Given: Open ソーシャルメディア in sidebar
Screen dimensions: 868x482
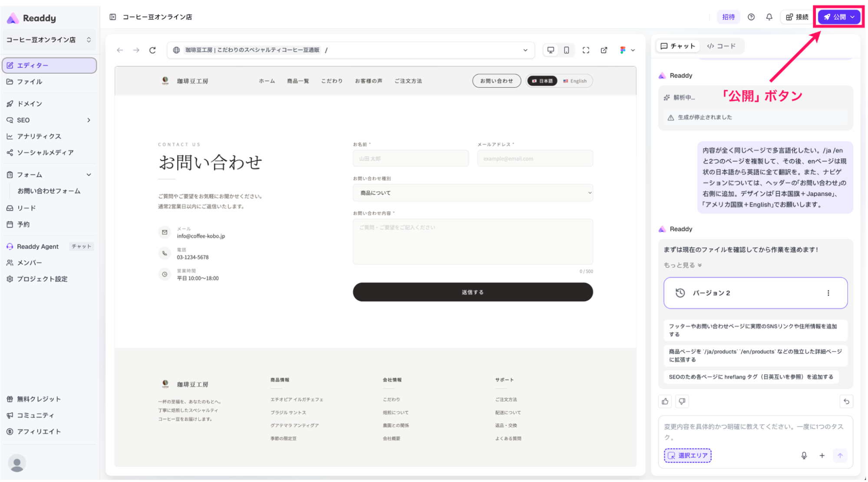Looking at the screenshot, I should pyautogui.click(x=49, y=153).
